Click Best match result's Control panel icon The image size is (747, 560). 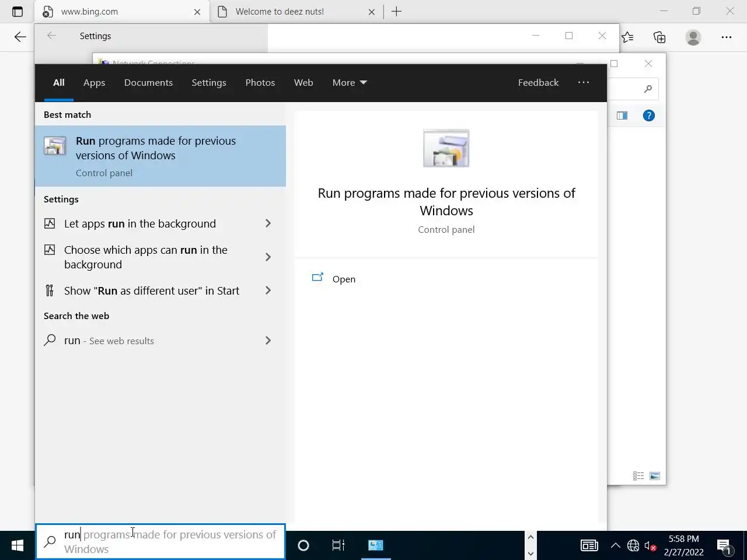[55, 146]
